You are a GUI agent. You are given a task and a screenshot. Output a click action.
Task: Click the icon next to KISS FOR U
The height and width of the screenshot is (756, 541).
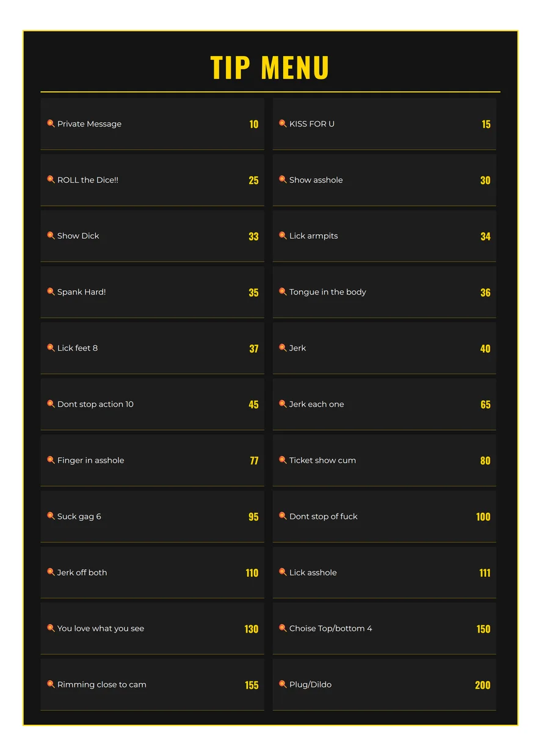(283, 123)
